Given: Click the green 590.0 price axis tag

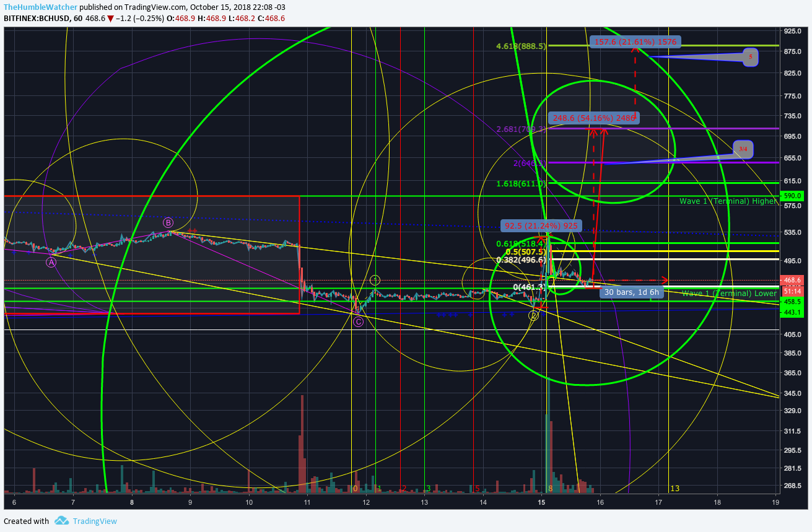Looking at the screenshot, I should tap(793, 196).
